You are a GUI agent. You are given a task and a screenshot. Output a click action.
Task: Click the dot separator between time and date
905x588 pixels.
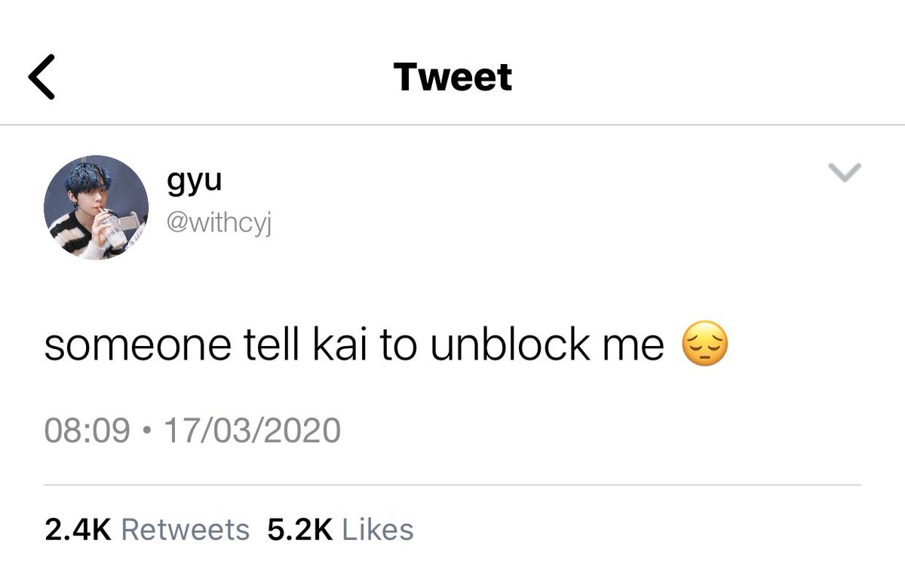pyautogui.click(x=146, y=432)
